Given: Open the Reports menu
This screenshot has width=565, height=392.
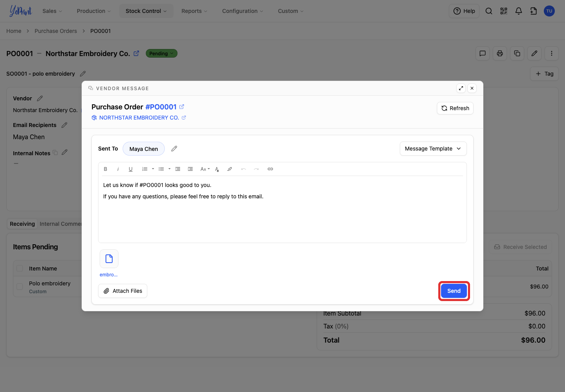Looking at the screenshot, I should click(194, 11).
